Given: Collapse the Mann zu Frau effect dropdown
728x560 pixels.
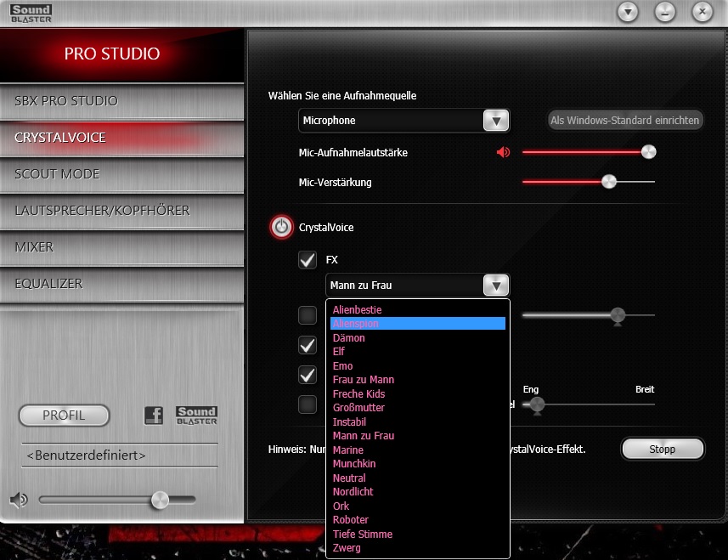Looking at the screenshot, I should point(496,286).
